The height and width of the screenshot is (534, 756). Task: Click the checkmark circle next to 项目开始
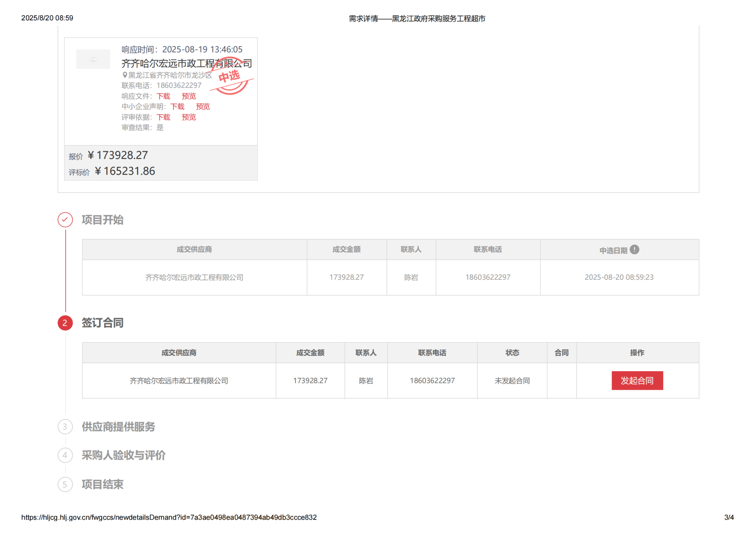[65, 220]
